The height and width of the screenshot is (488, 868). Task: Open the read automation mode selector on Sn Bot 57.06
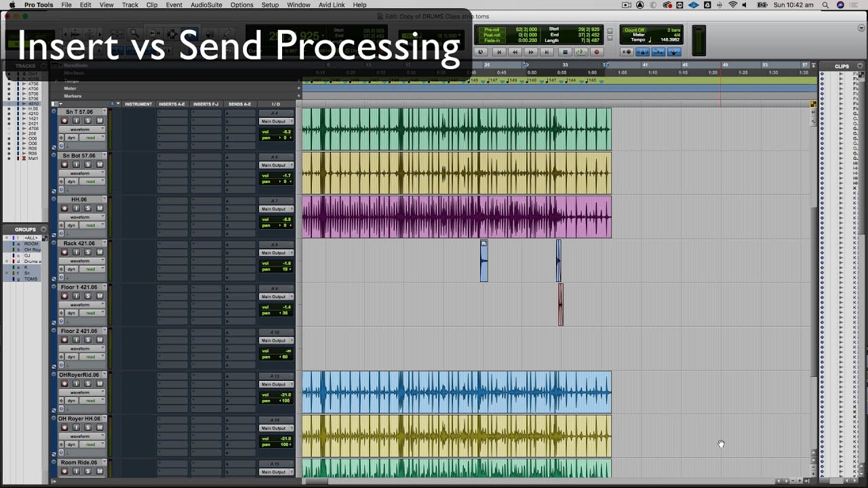tap(93, 182)
